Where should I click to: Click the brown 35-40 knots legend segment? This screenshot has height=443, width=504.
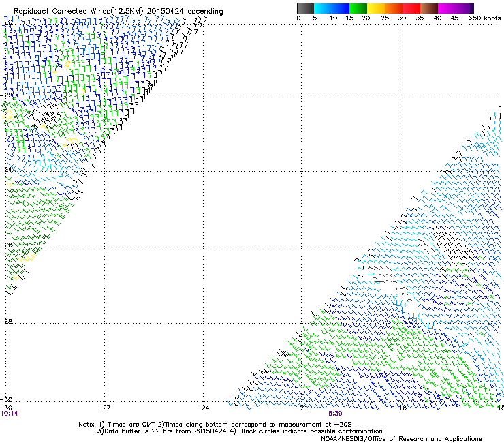click(429, 8)
